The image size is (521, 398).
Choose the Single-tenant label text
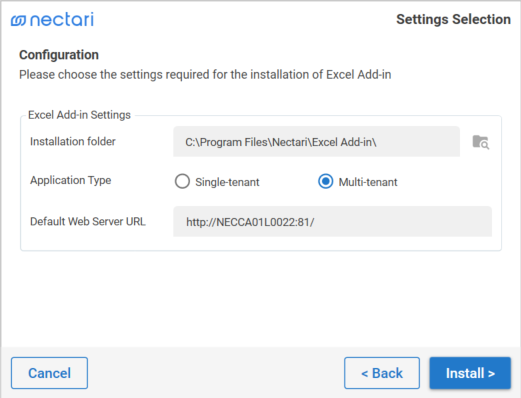(x=227, y=182)
